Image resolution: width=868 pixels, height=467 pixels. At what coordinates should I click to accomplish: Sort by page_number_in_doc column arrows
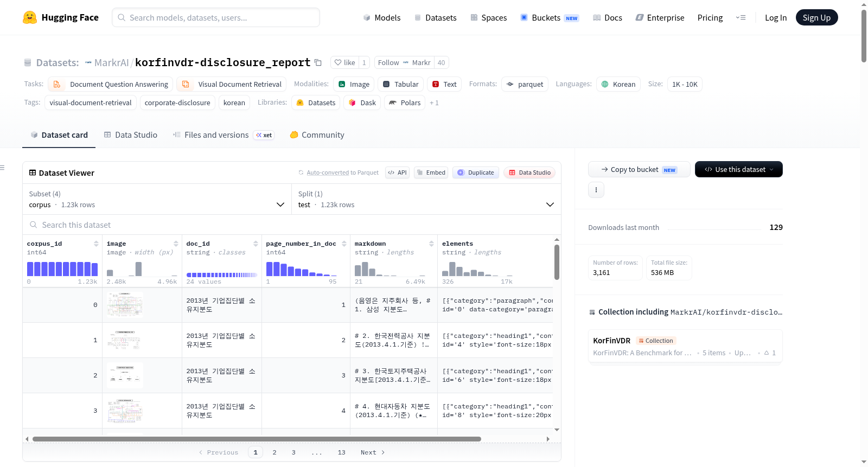344,244
